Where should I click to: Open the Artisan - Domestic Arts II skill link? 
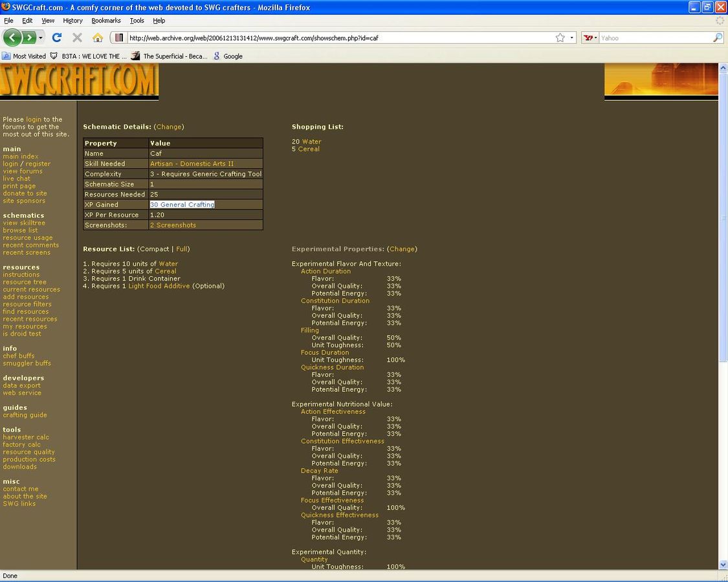192,164
